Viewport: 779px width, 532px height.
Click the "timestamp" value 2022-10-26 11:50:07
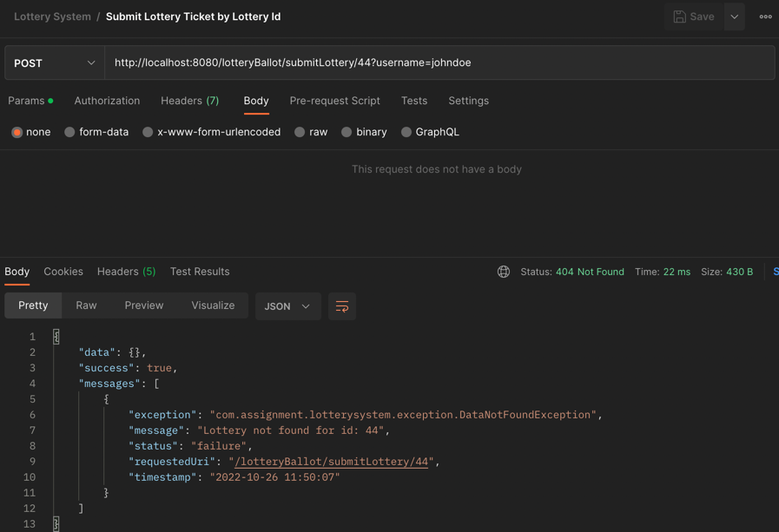(x=274, y=477)
